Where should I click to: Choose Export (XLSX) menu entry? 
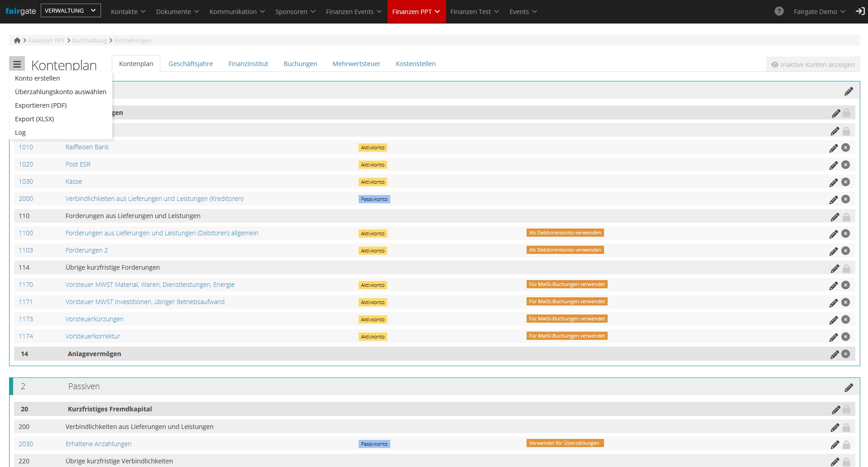(34, 119)
